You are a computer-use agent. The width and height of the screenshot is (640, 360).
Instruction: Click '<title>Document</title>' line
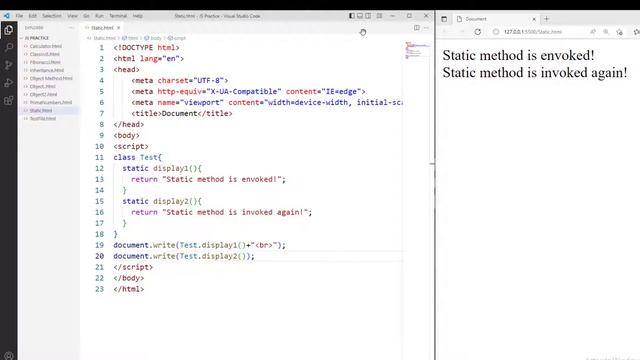click(182, 113)
